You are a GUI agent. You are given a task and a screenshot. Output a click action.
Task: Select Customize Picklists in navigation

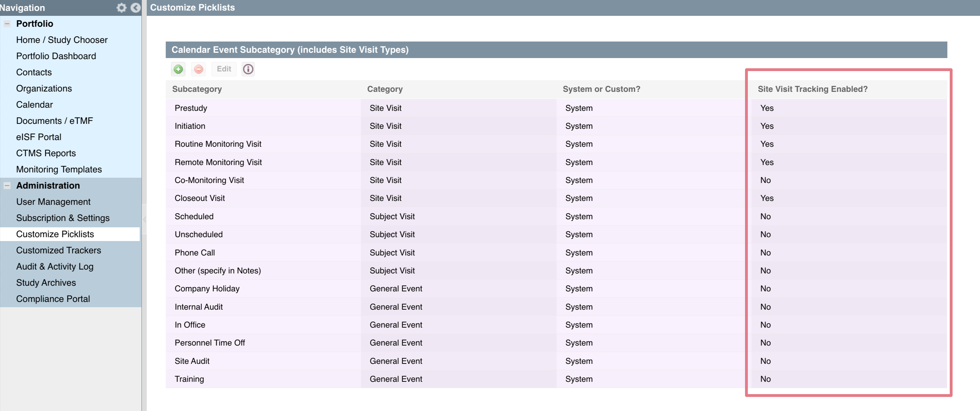tap(55, 234)
